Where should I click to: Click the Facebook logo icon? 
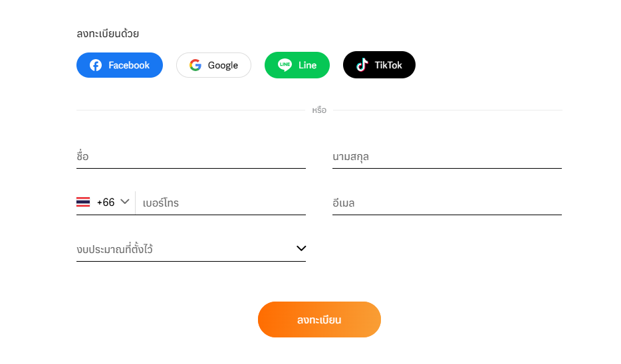tap(96, 65)
